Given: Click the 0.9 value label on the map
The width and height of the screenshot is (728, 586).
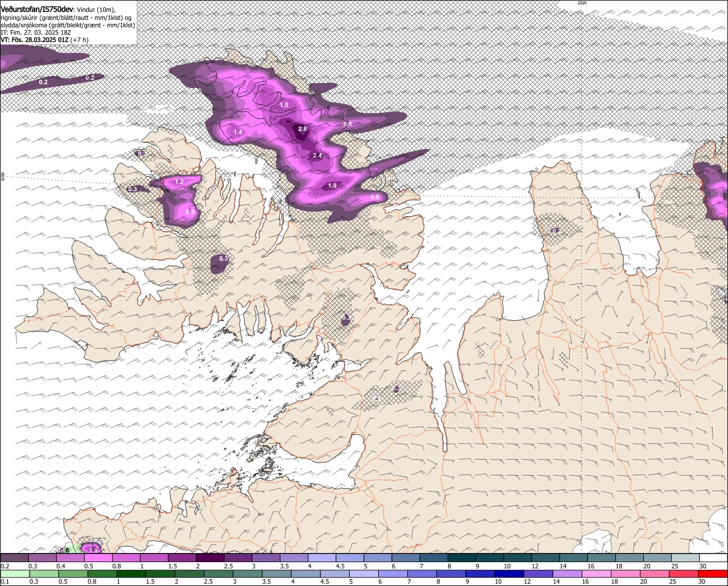Looking at the screenshot, I should tap(190, 212).
